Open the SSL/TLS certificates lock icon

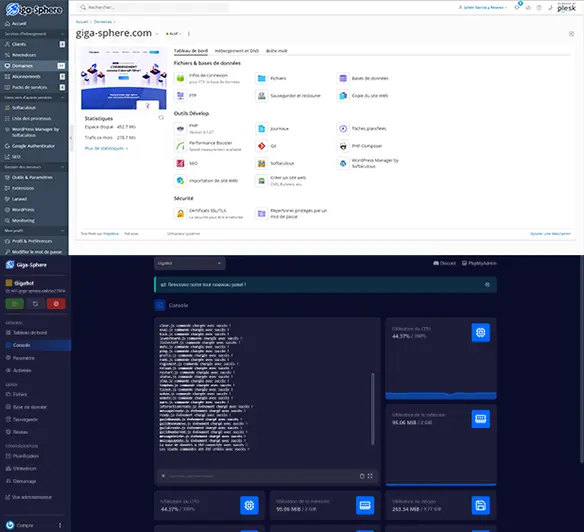pyautogui.click(x=180, y=213)
